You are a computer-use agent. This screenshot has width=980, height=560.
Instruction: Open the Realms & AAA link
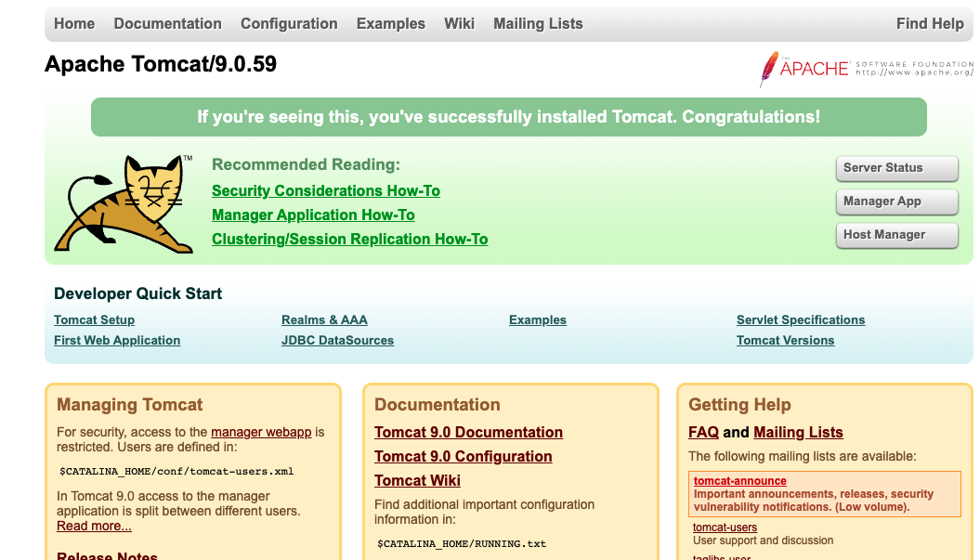coord(324,320)
